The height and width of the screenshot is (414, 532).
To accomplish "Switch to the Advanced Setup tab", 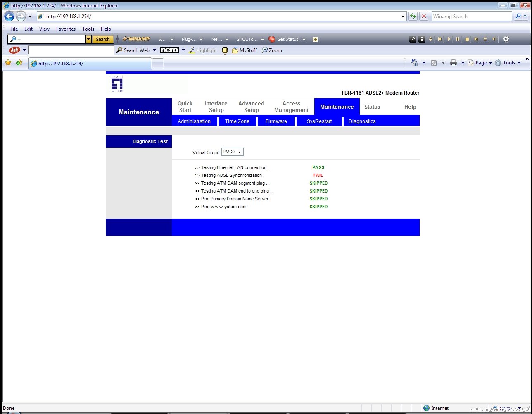I will [251, 107].
